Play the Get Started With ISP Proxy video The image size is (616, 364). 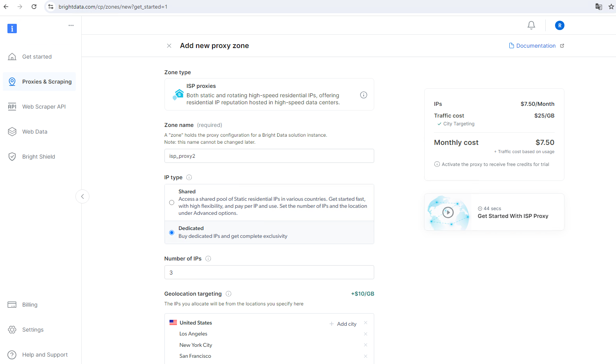(x=448, y=212)
